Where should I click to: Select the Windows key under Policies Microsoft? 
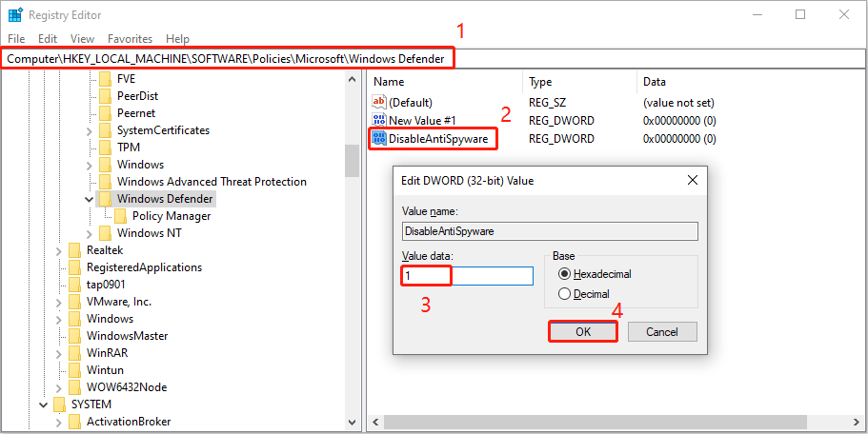141,165
